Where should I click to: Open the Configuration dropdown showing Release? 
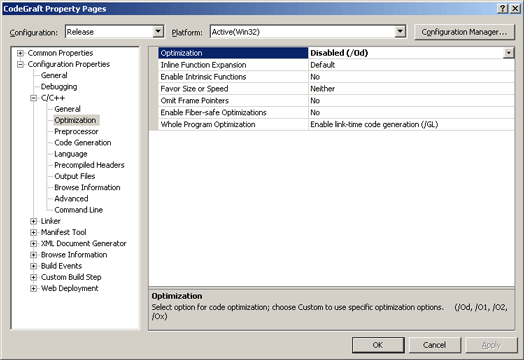coord(158,32)
